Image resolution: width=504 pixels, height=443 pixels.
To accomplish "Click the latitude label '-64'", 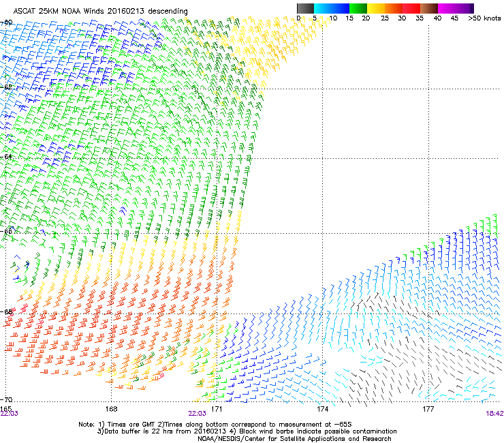I will (6, 156).
